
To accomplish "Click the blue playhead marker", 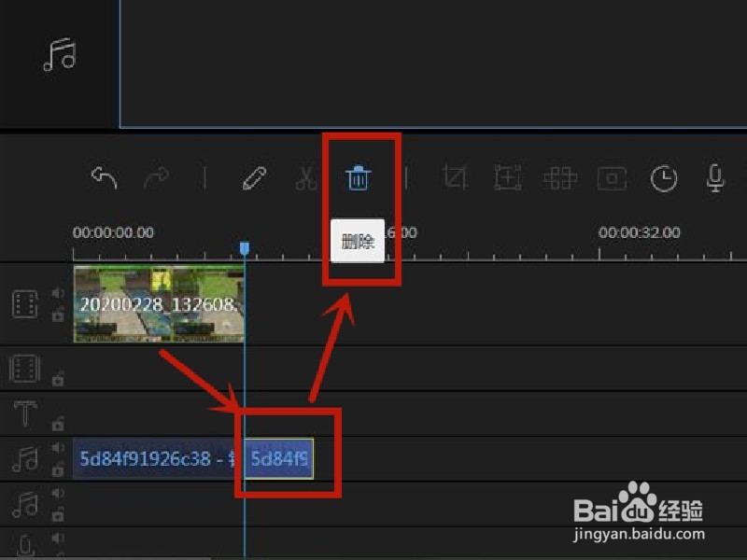I will [245, 248].
